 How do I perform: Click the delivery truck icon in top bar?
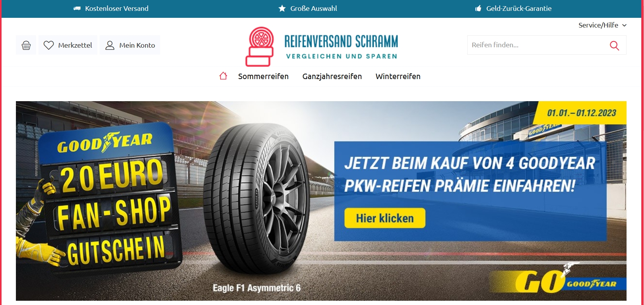click(x=77, y=9)
